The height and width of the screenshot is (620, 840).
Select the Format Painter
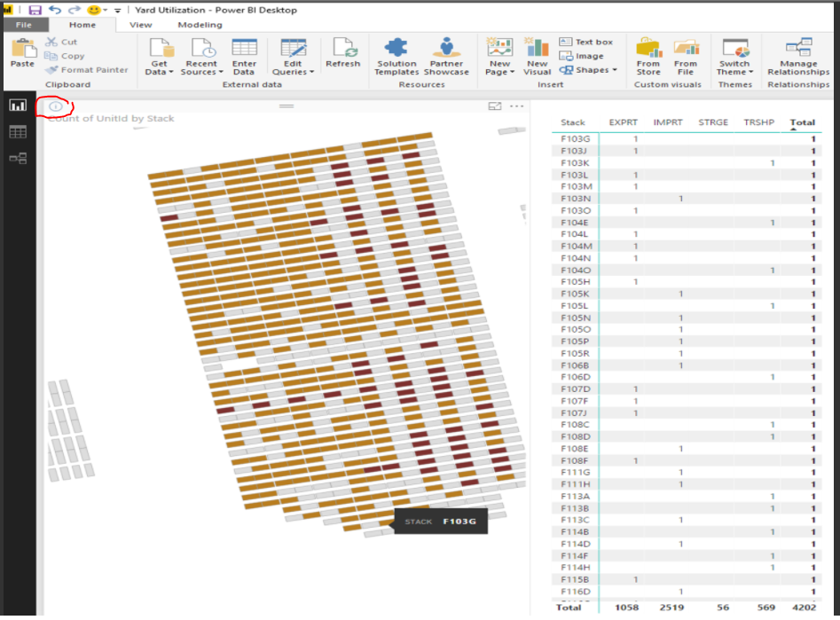[87, 70]
